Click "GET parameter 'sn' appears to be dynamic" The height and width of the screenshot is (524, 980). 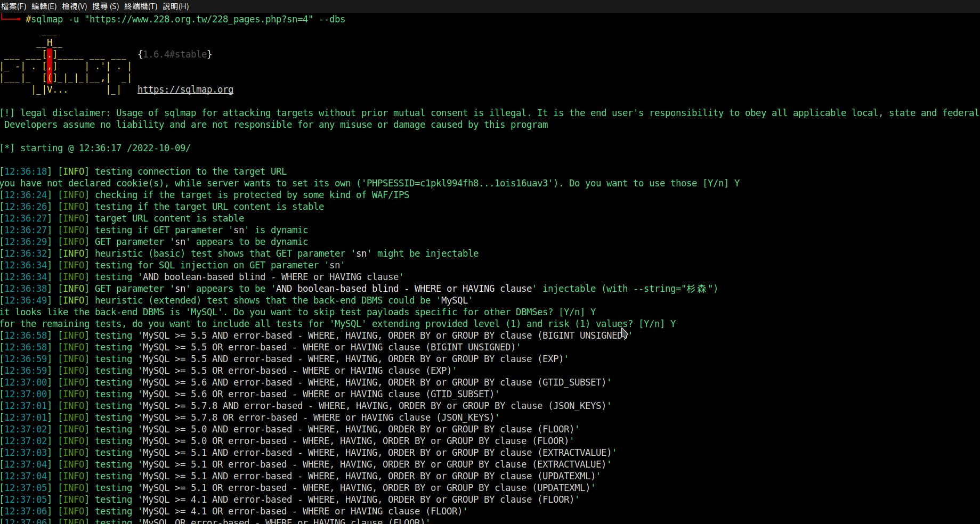(154, 242)
